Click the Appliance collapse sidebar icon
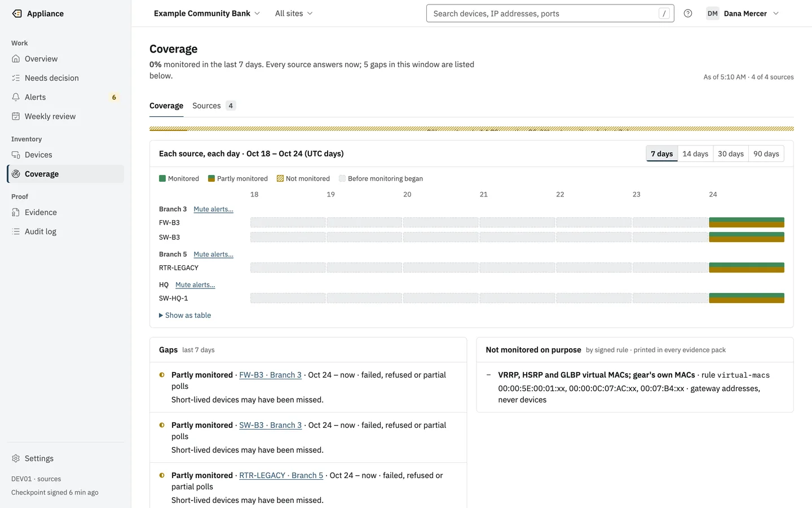 (x=17, y=14)
